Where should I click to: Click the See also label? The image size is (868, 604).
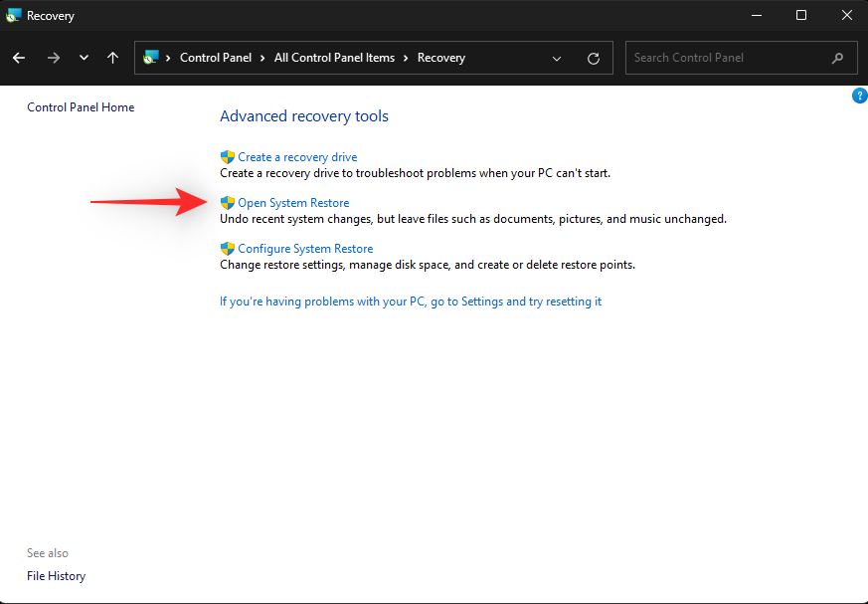pyautogui.click(x=48, y=553)
